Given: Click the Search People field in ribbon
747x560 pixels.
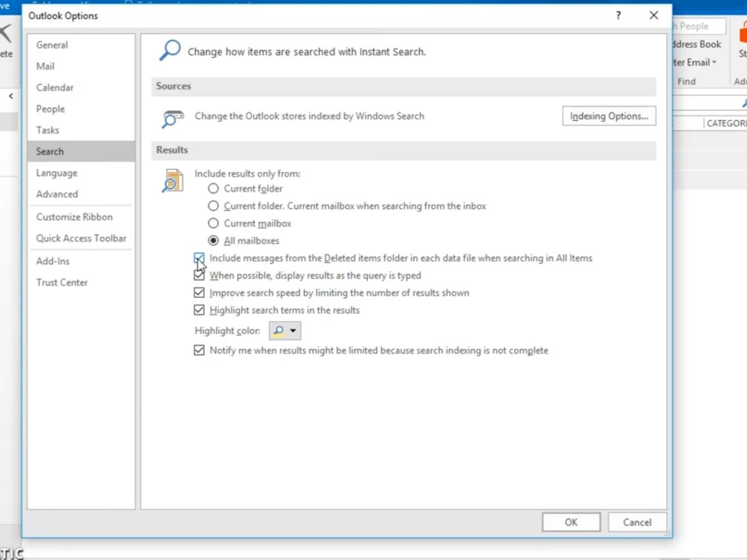Looking at the screenshot, I should click(699, 26).
